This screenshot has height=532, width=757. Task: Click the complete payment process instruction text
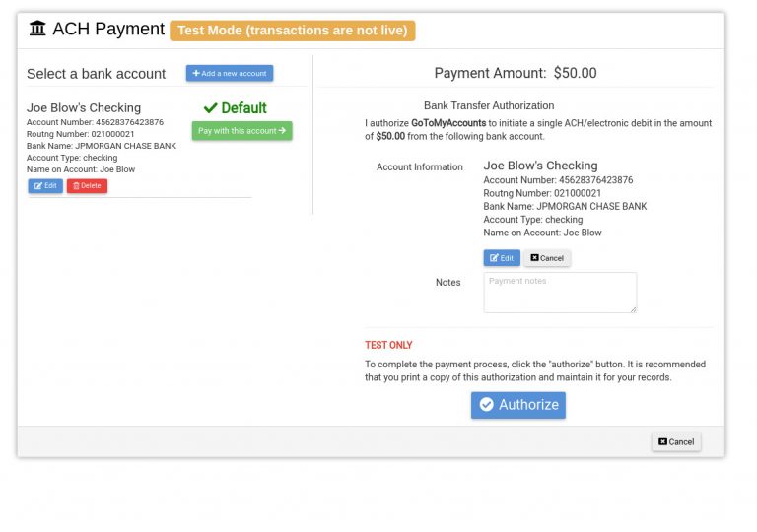(535, 370)
